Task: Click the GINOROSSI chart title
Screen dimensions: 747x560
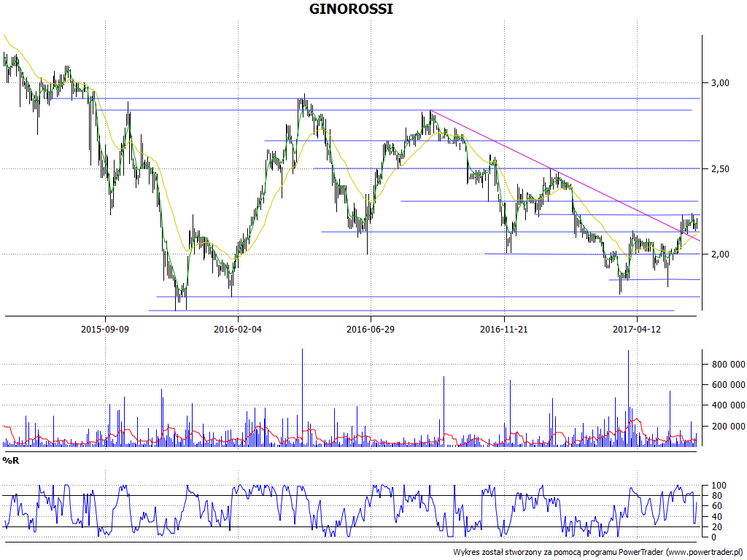Action: click(x=351, y=9)
